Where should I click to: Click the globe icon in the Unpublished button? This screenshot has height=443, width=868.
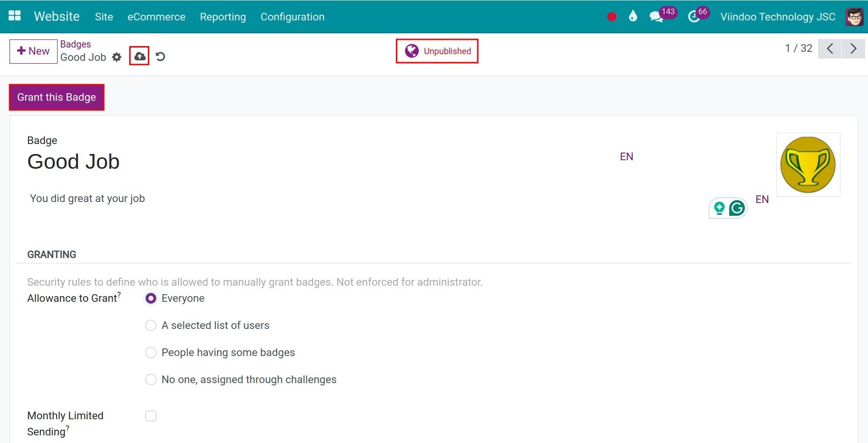pyautogui.click(x=412, y=51)
